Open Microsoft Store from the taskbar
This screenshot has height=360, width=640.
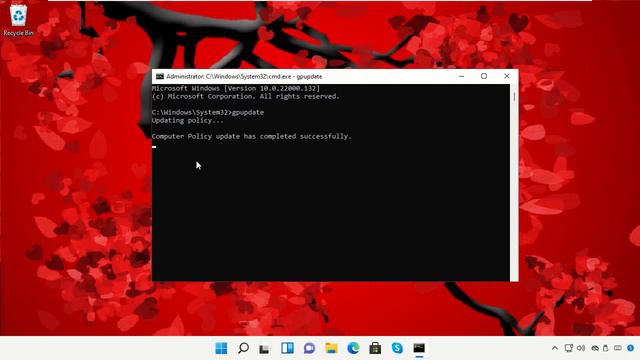375,348
